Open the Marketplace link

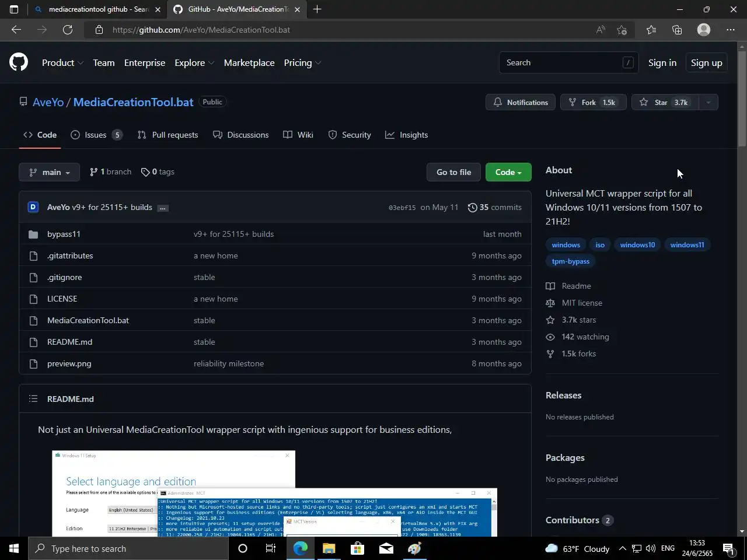[x=249, y=62]
